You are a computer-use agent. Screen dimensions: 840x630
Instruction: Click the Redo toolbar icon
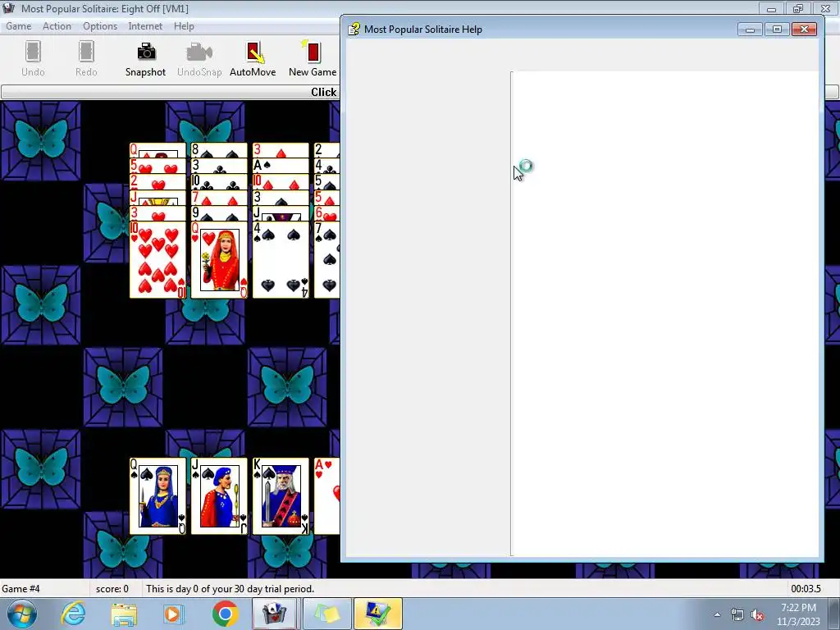pyautogui.click(x=85, y=59)
